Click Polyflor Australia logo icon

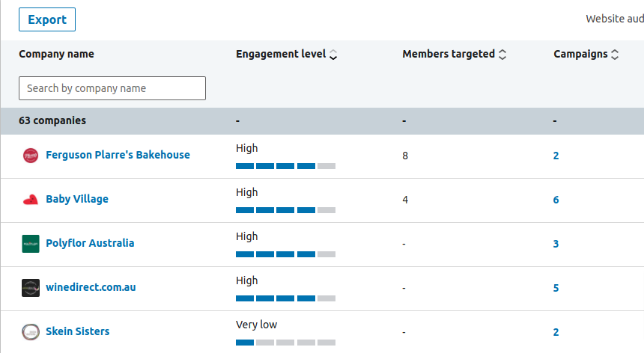pos(31,244)
